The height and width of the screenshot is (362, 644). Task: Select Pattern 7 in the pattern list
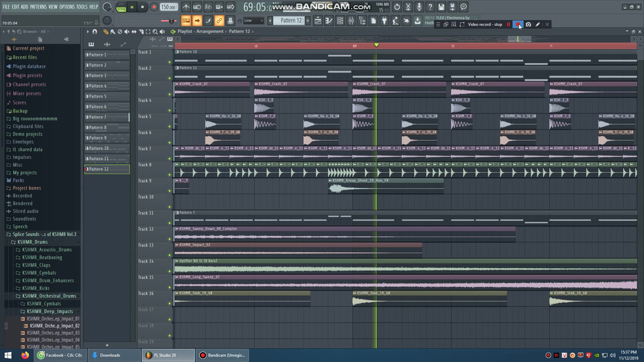pyautogui.click(x=98, y=117)
